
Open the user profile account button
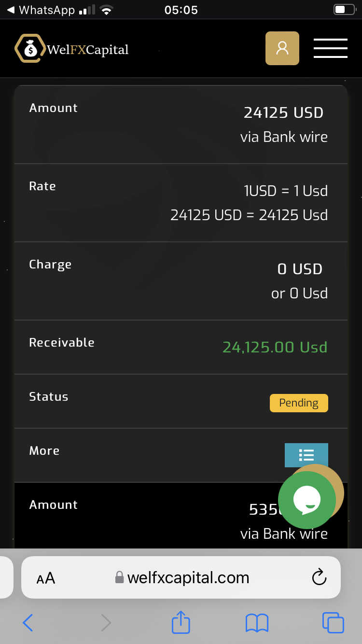coord(282,48)
